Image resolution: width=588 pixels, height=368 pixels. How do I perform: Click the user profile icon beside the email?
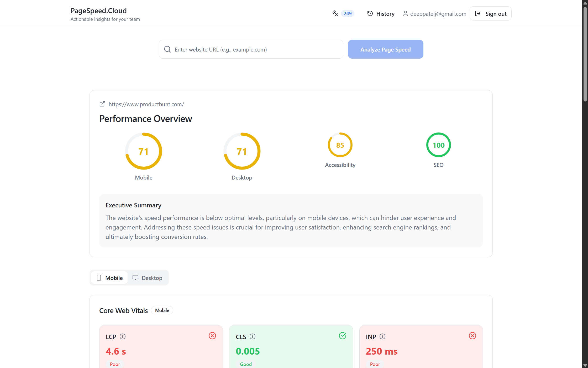405,13
